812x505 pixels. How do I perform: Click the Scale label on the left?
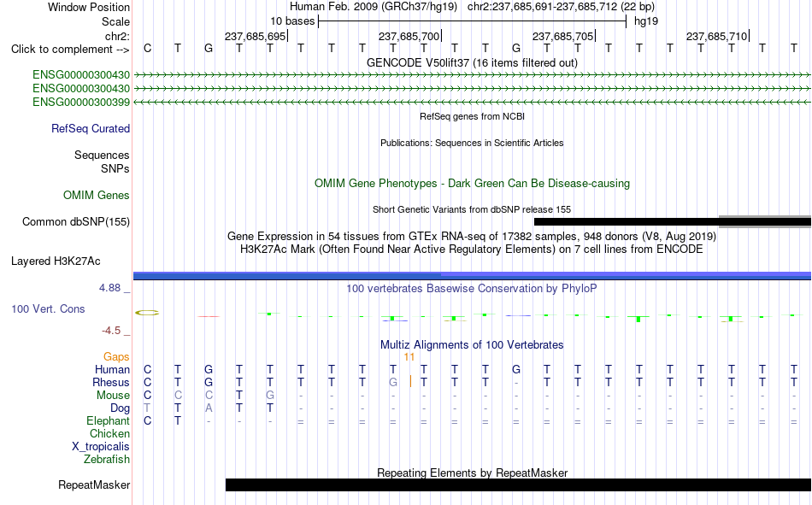coord(115,21)
